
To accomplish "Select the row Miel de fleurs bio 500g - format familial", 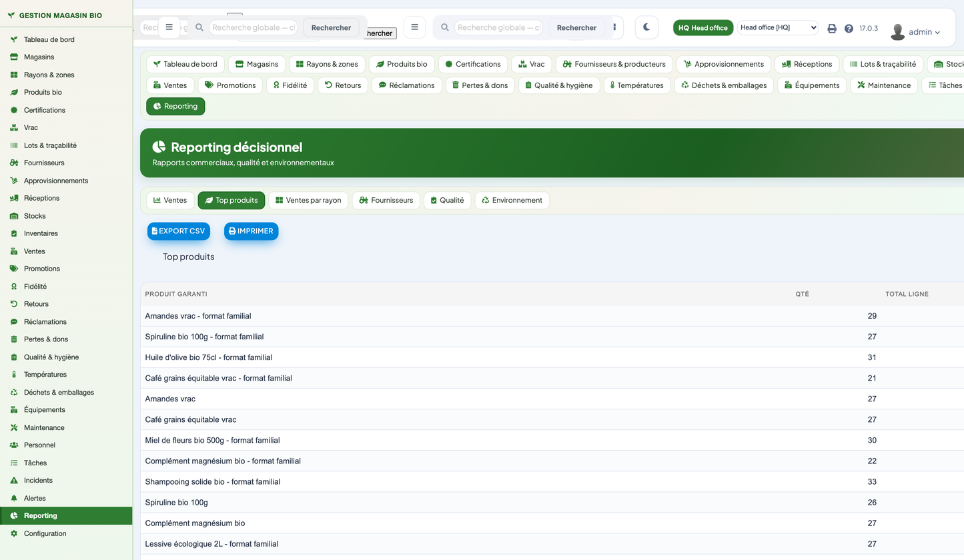I will tap(552, 440).
